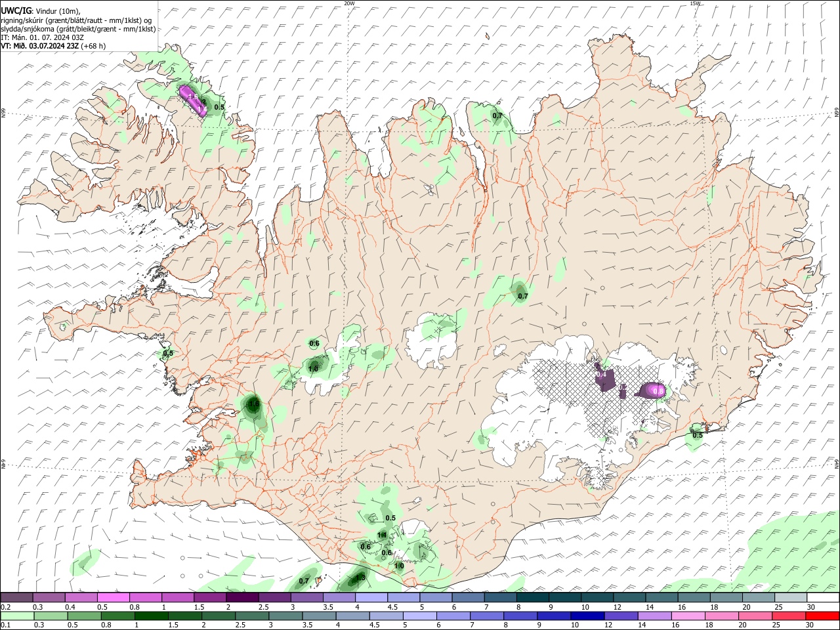Select the medium green 0.5–0.8 rain legend swatch

point(85,616)
